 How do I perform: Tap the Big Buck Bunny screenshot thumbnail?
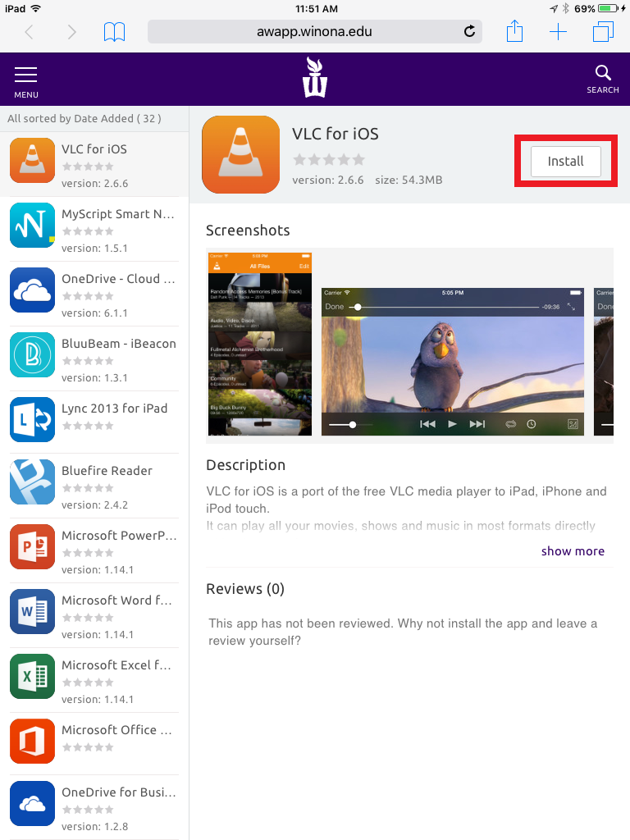(x=452, y=361)
